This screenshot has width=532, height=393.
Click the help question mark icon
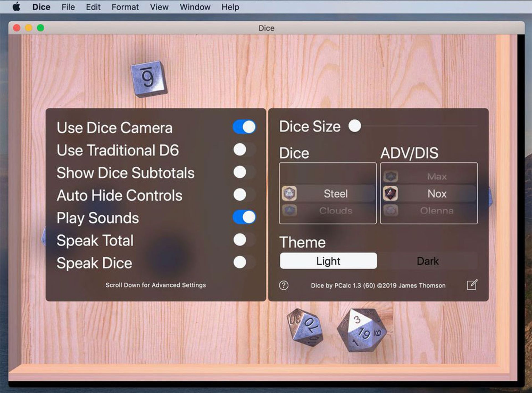point(283,285)
